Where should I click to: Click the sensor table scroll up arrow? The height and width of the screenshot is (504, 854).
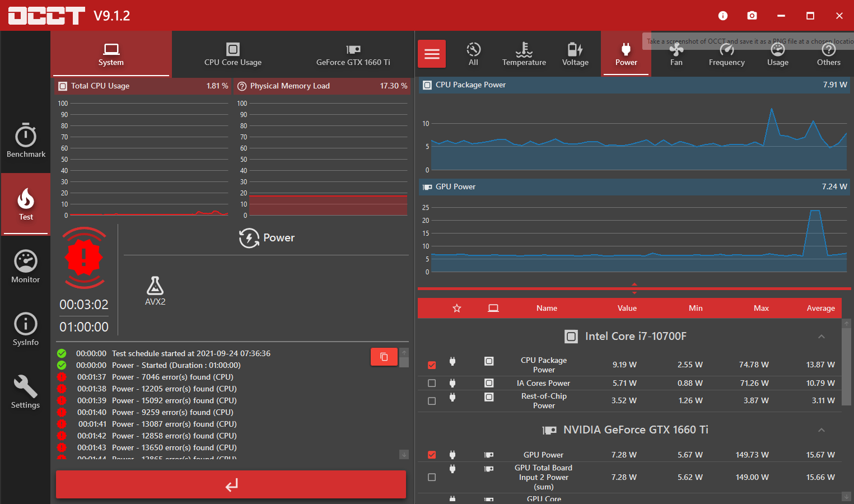[x=846, y=323]
